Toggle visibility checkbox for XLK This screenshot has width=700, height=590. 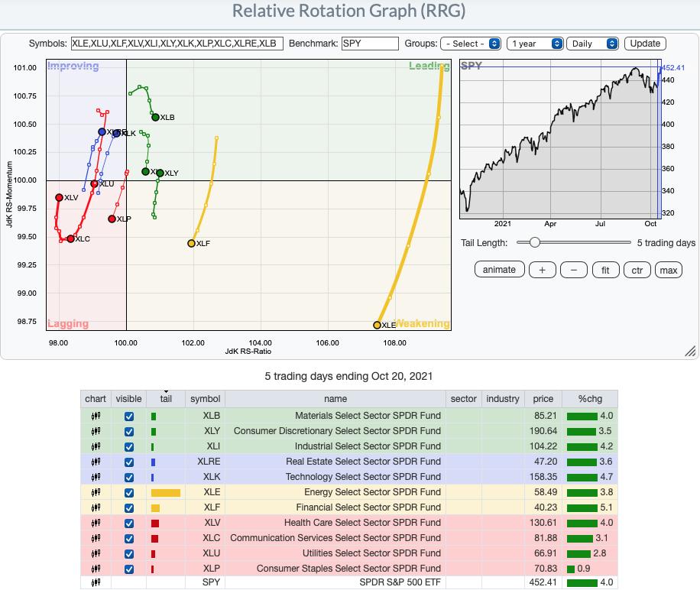(129, 478)
